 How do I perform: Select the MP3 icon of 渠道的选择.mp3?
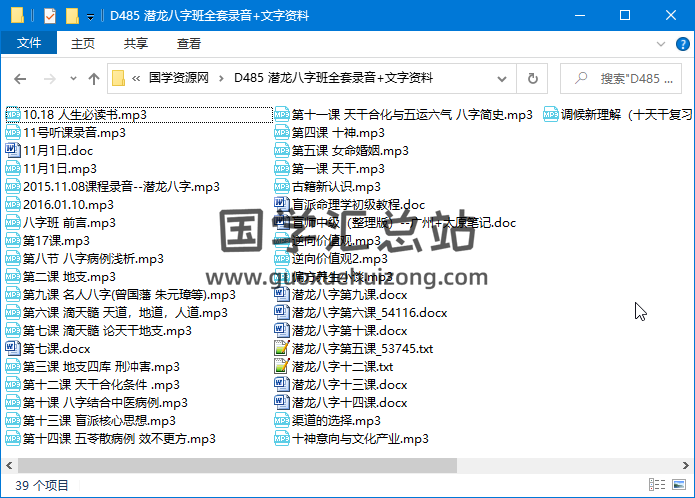point(282,420)
